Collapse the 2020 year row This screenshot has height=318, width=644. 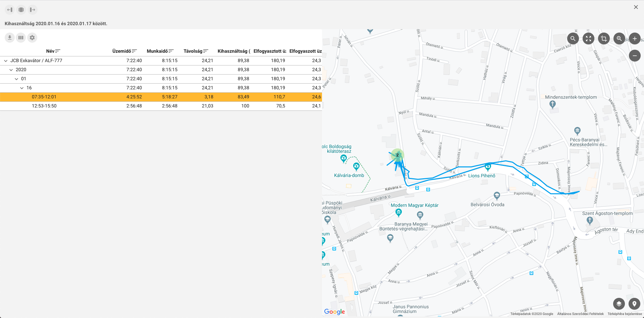coord(11,70)
